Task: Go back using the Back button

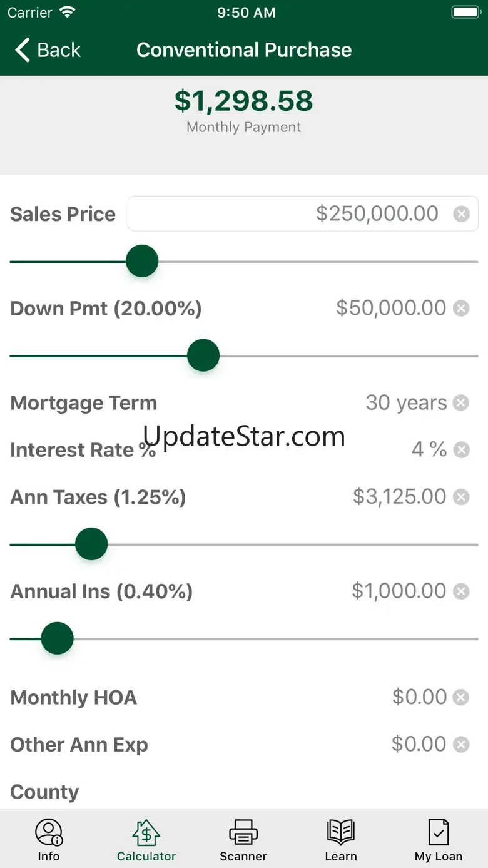Action: (49, 50)
